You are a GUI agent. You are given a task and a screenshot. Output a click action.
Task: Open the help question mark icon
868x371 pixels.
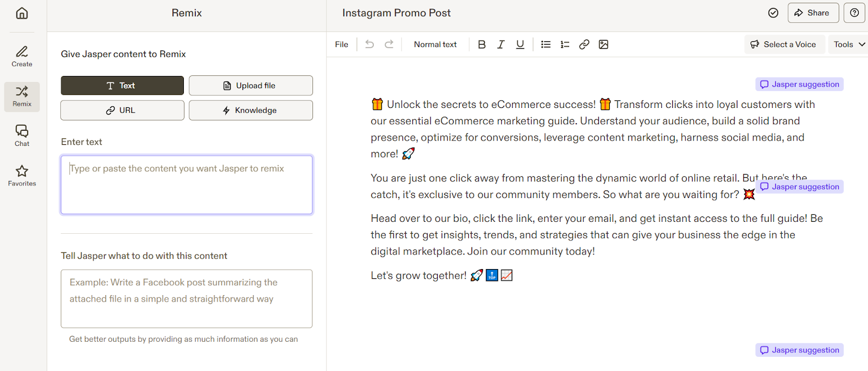tap(854, 13)
